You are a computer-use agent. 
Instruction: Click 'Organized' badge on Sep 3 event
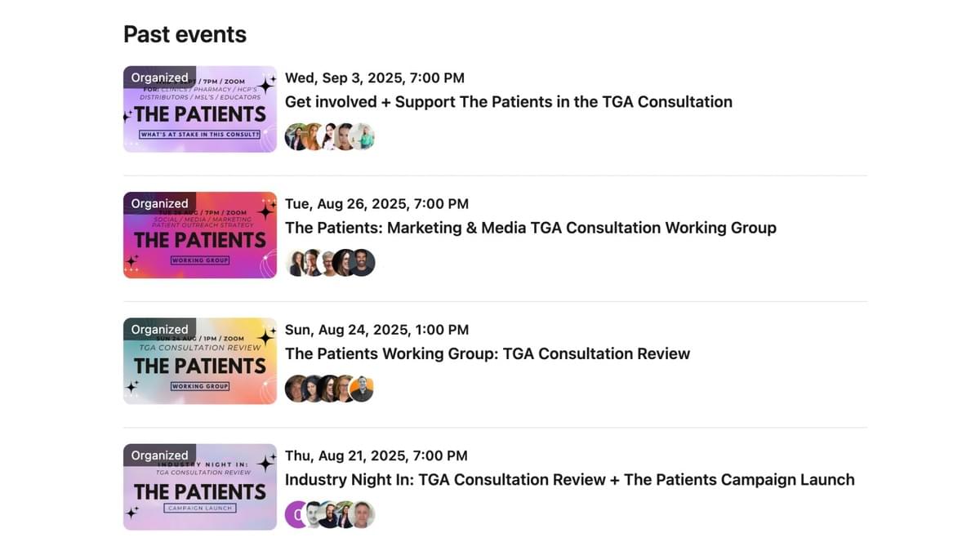tap(159, 78)
